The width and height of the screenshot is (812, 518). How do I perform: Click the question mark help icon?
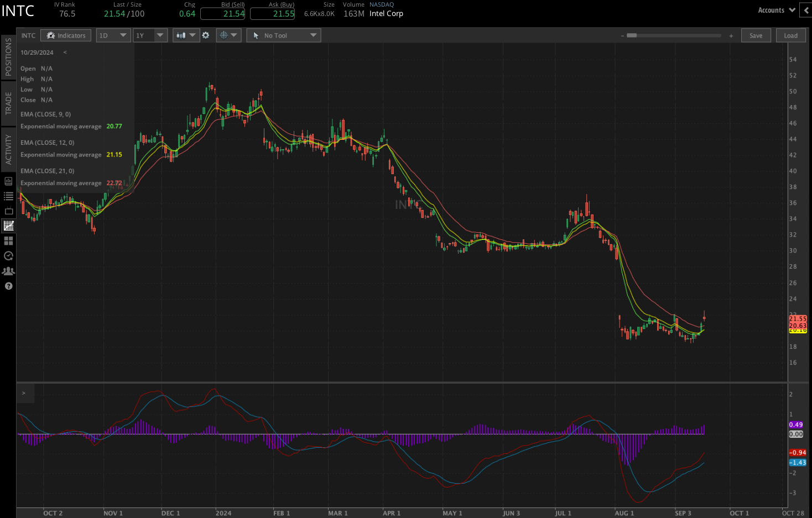8,286
